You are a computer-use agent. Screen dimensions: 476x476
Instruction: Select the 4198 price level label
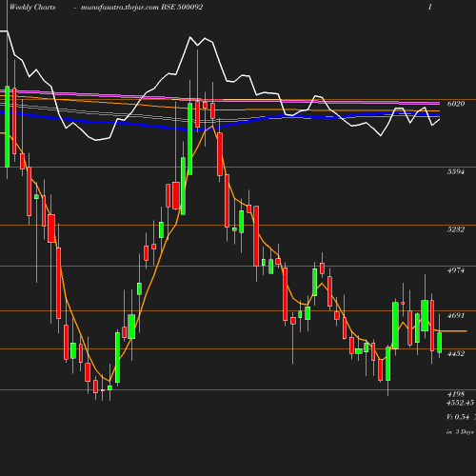[456, 394]
